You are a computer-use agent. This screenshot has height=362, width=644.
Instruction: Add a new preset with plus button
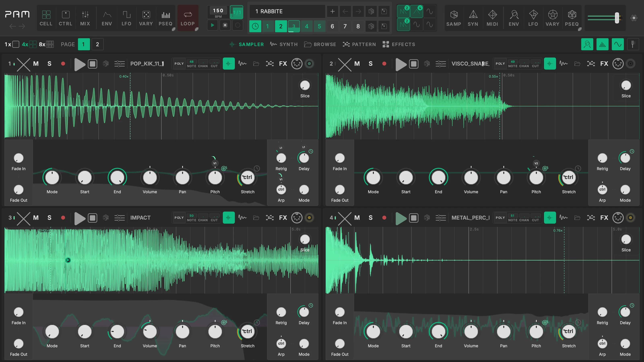(332, 11)
